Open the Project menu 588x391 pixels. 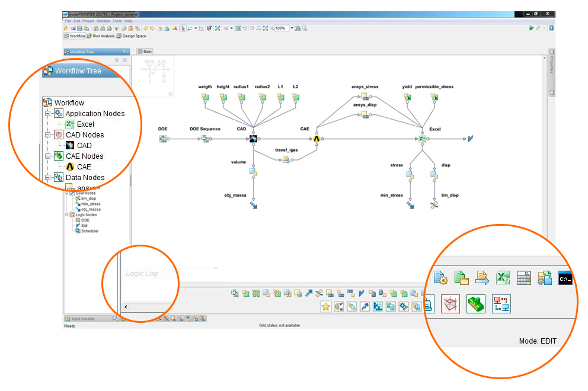pos(88,21)
